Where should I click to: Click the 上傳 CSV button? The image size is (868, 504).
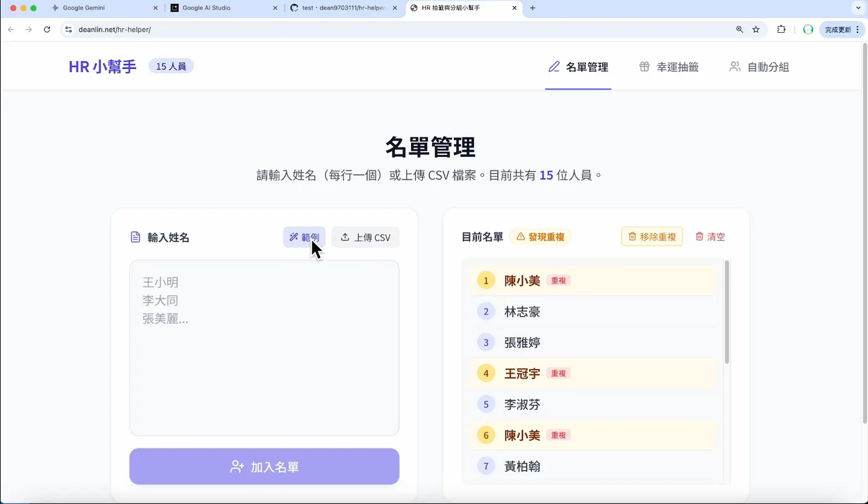[366, 237]
